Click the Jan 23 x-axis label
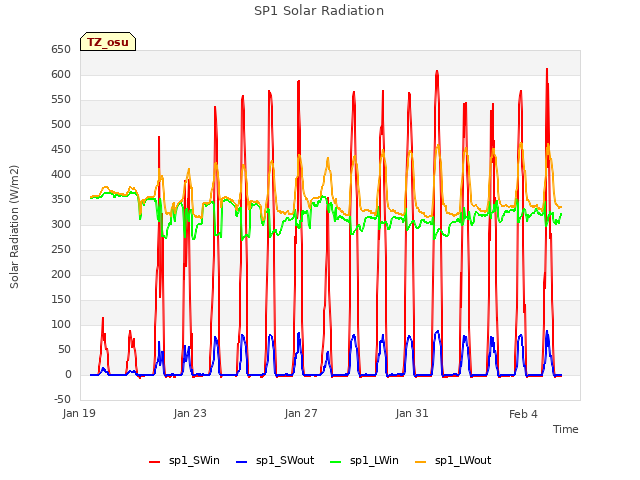640x480 pixels. coord(190,413)
